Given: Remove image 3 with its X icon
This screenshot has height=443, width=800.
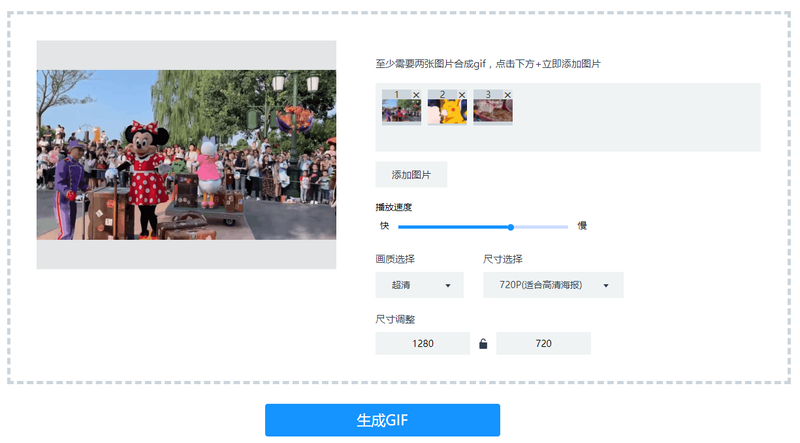Looking at the screenshot, I should 507,95.
